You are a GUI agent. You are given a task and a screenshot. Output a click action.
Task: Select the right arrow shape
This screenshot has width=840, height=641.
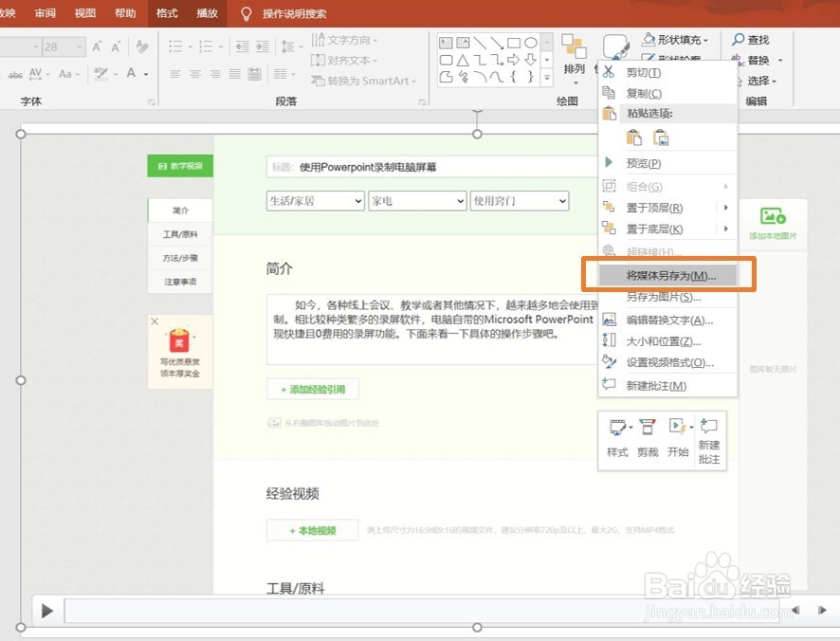pos(513,60)
